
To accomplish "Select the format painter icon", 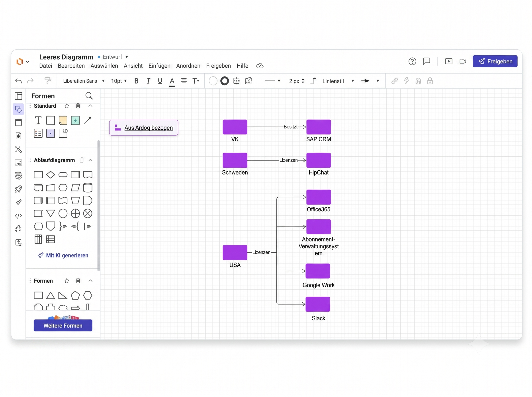I will [48, 81].
